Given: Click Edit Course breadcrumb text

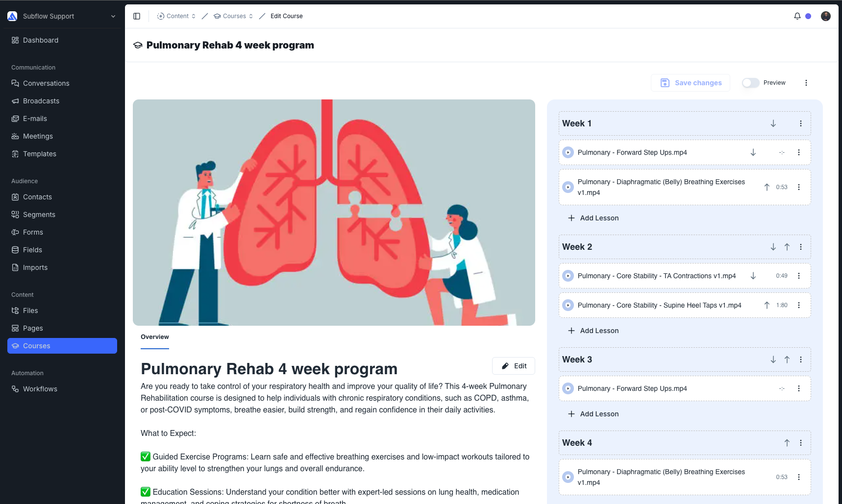Looking at the screenshot, I should coord(287,16).
